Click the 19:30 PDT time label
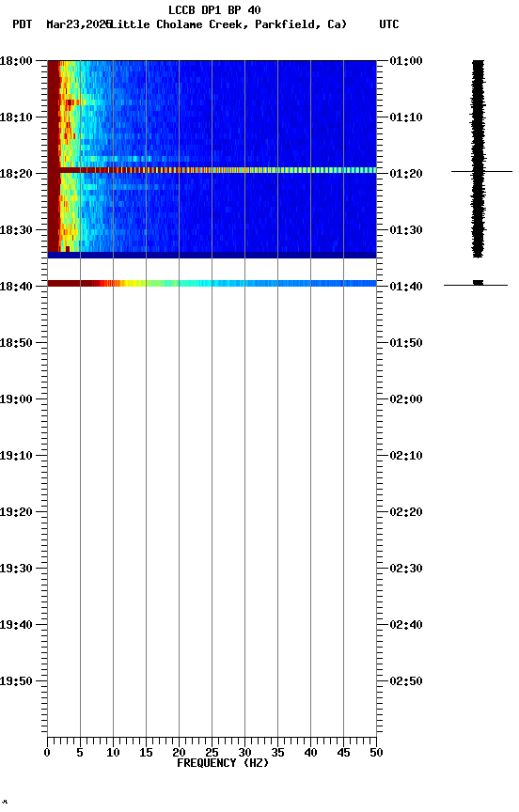 pos(16,569)
